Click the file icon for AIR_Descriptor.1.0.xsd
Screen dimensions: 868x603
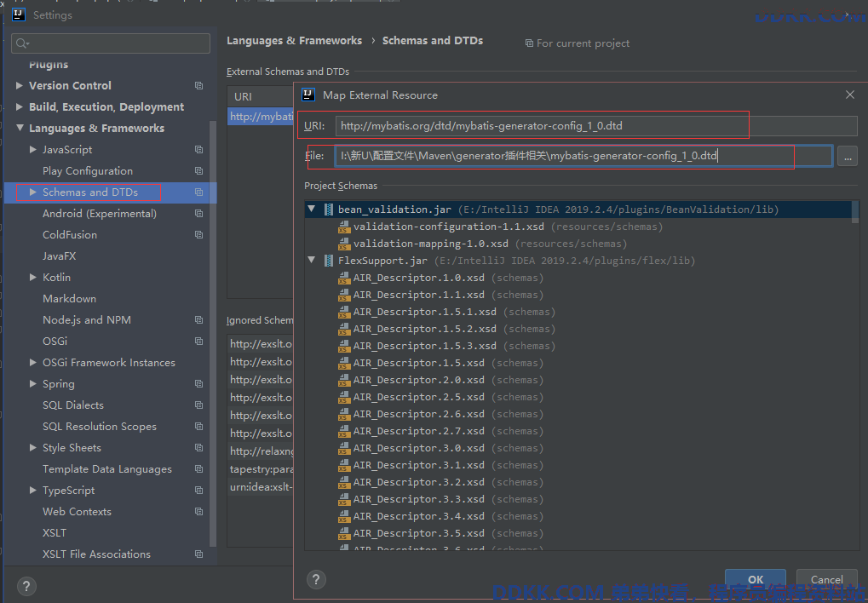pos(344,278)
